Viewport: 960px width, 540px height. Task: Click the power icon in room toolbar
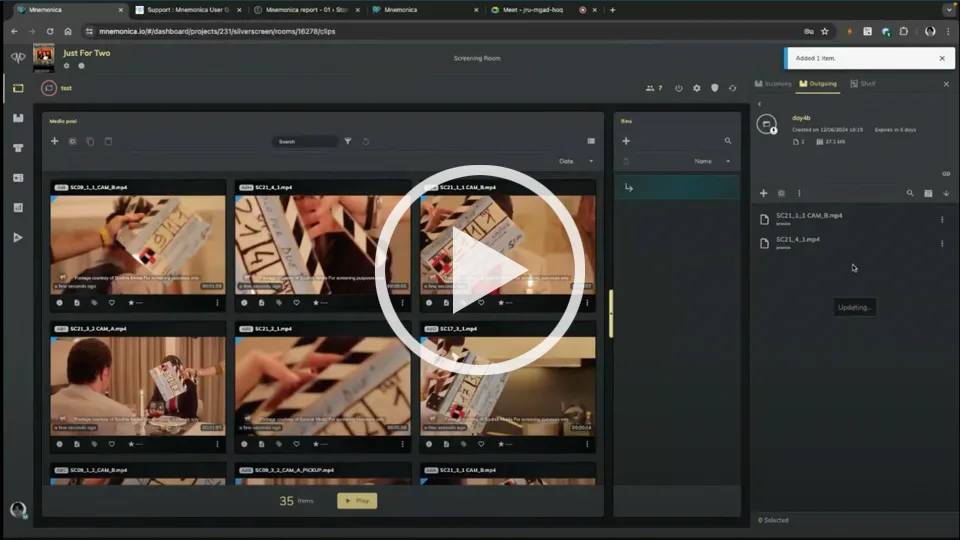click(x=678, y=88)
